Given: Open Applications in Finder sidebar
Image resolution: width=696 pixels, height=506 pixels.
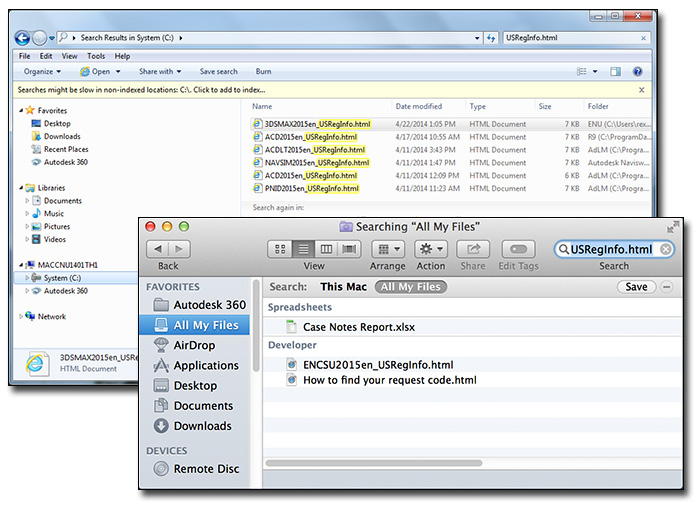Looking at the screenshot, I should [x=197, y=366].
